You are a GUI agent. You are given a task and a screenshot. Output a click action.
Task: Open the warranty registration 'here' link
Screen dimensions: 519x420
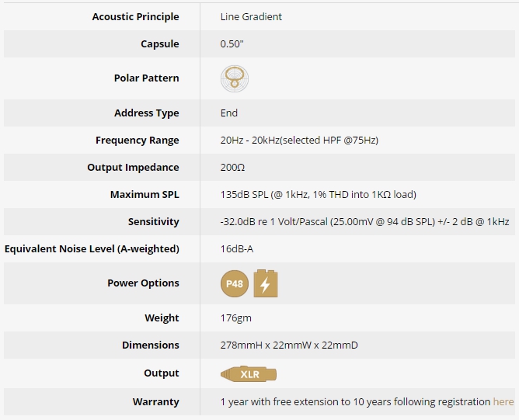point(503,401)
